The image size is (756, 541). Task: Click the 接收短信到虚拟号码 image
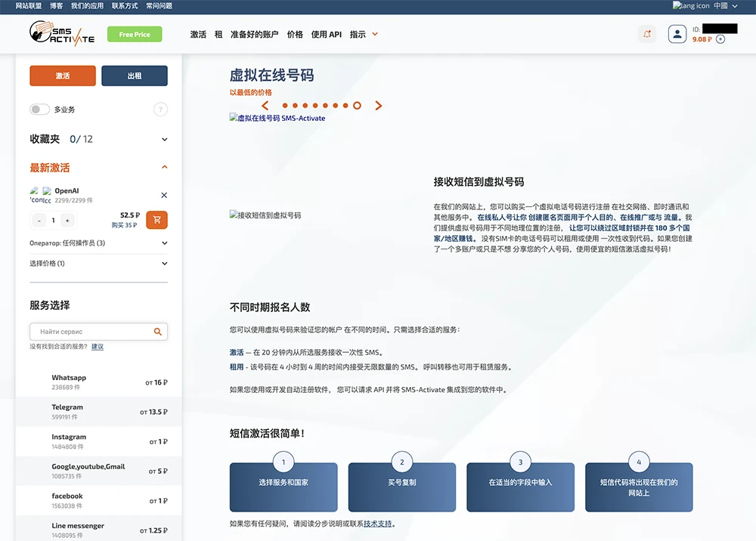265,215
